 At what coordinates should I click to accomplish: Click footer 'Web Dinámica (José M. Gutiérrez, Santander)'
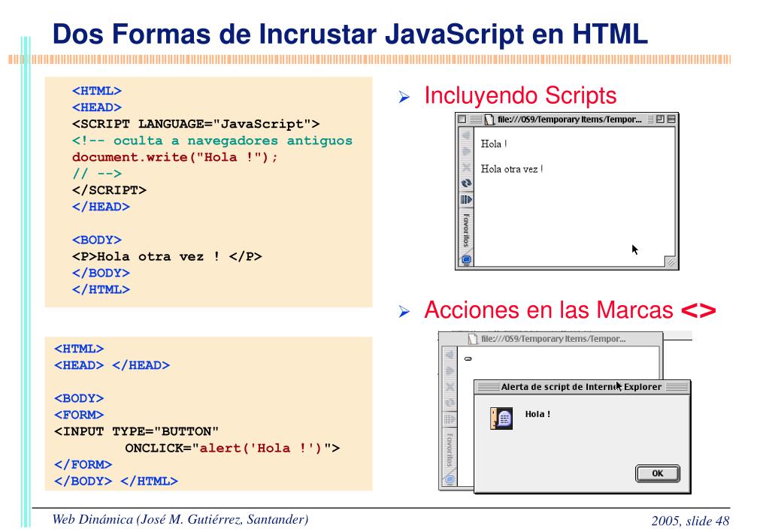tap(180, 519)
